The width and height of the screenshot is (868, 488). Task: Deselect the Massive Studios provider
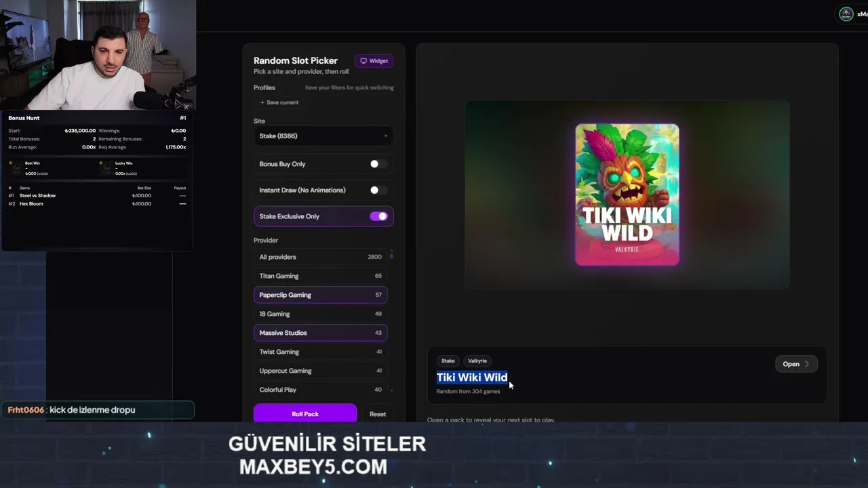[320, 333]
